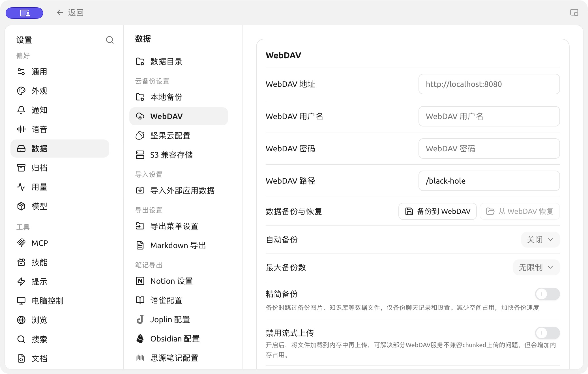The width and height of the screenshot is (588, 374).
Task: Select the 语音 waveform icon entry
Action: (x=60, y=129)
